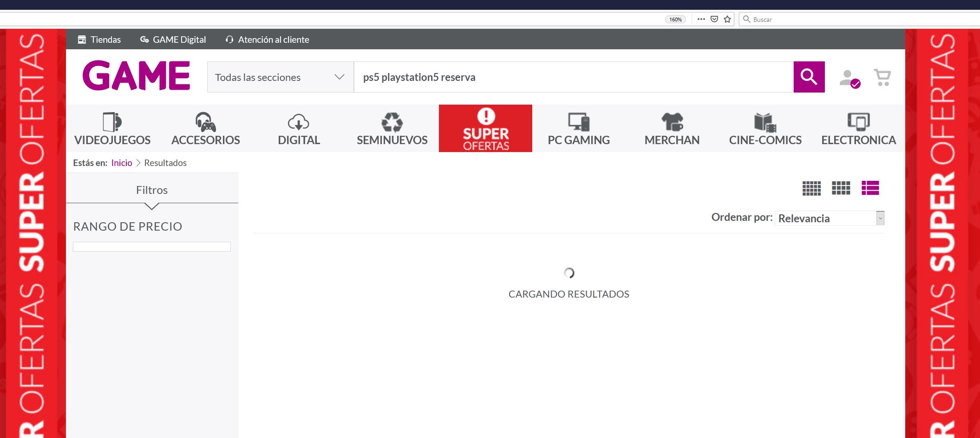The height and width of the screenshot is (438, 980).
Task: Click the price range slider bar
Action: (x=152, y=246)
